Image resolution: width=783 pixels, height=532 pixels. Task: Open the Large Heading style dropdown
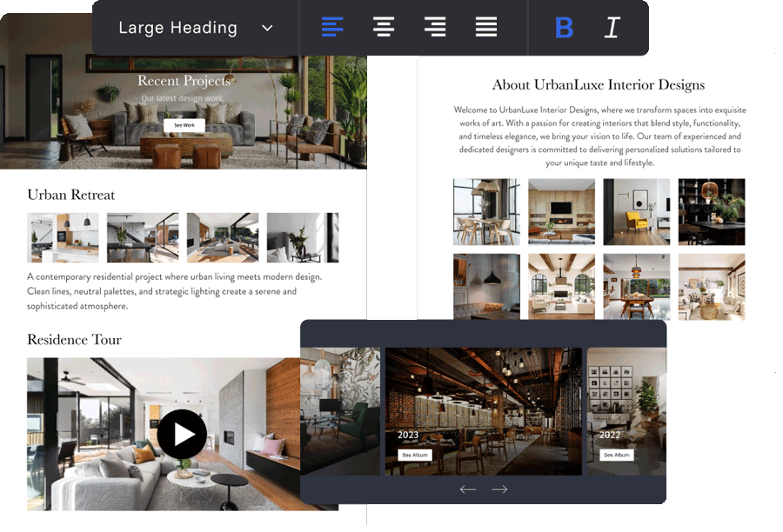(x=195, y=28)
